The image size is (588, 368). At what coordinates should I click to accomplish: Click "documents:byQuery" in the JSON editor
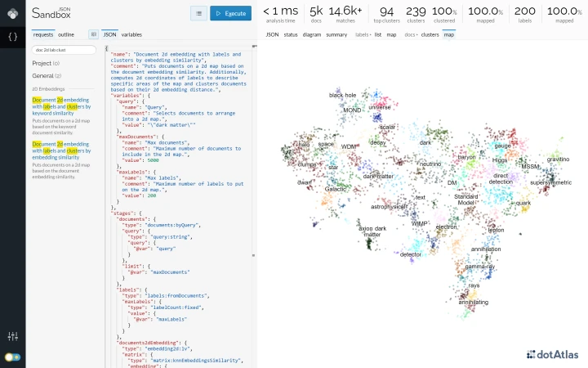tap(172, 226)
